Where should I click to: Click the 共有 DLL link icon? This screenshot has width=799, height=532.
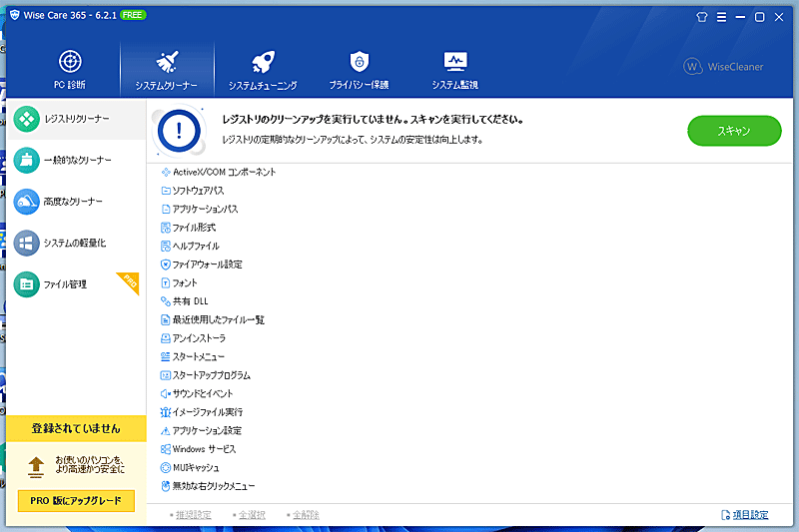tap(166, 301)
